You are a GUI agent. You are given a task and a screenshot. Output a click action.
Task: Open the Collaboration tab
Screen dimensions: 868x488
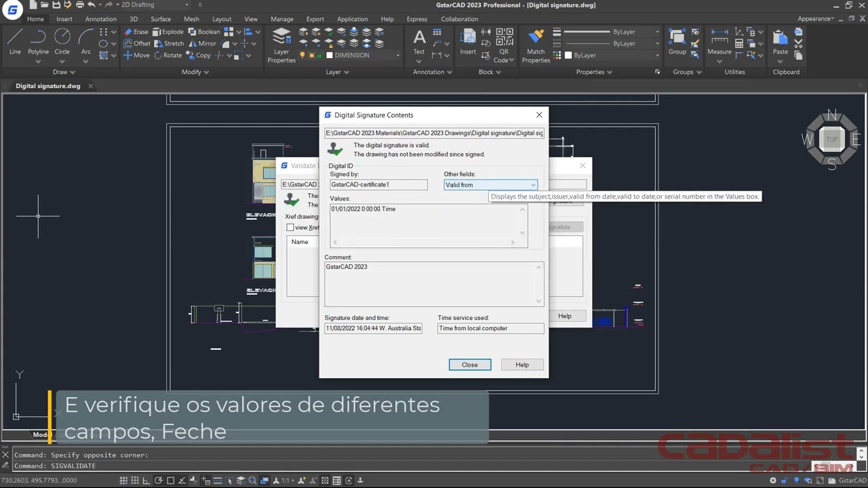(x=460, y=19)
